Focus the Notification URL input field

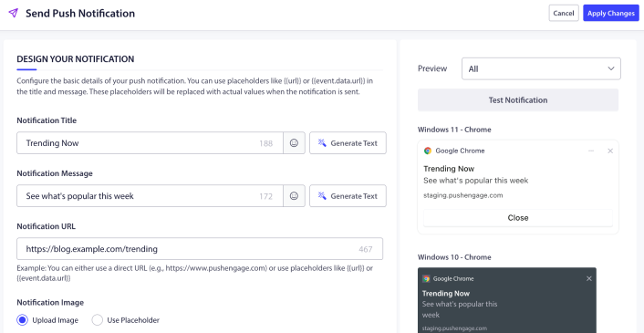click(x=200, y=248)
